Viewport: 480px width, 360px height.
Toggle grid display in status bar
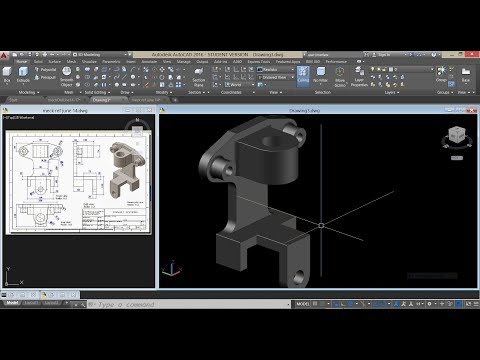pyautogui.click(x=315, y=304)
